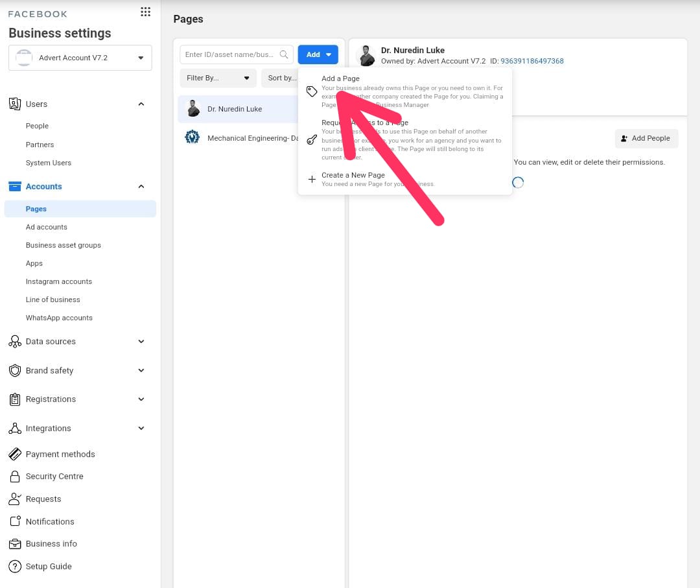Viewport: 700px width, 588px height.
Task: Open Notifications settings
Action: tap(50, 521)
